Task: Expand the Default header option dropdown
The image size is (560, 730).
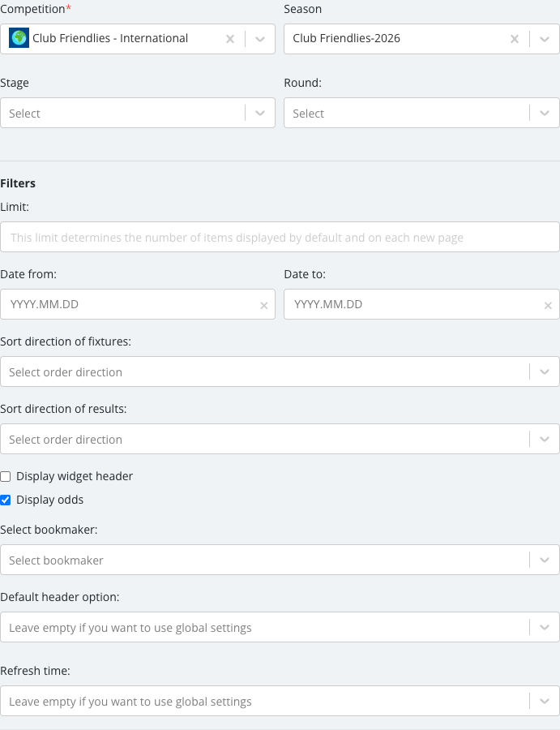Action: click(280, 627)
